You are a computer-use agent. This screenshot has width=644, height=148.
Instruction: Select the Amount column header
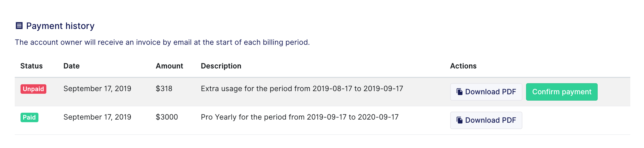coord(169,66)
